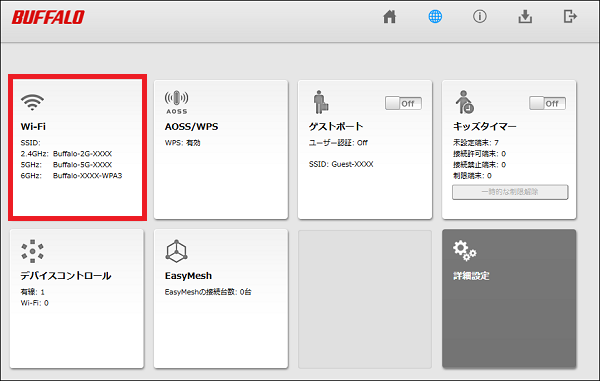
Task: Select the AOSS antenna icon
Action: (176, 102)
